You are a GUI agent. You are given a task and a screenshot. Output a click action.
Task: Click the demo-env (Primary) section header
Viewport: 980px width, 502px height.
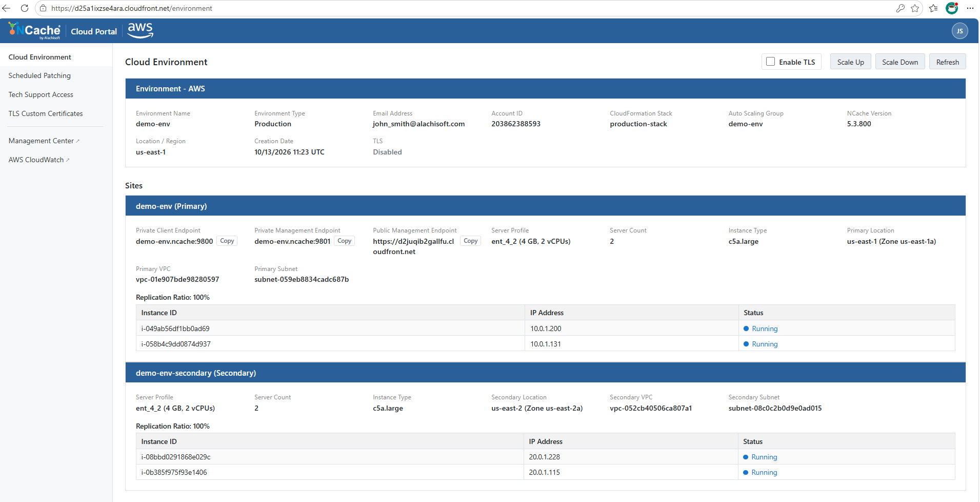pos(545,206)
